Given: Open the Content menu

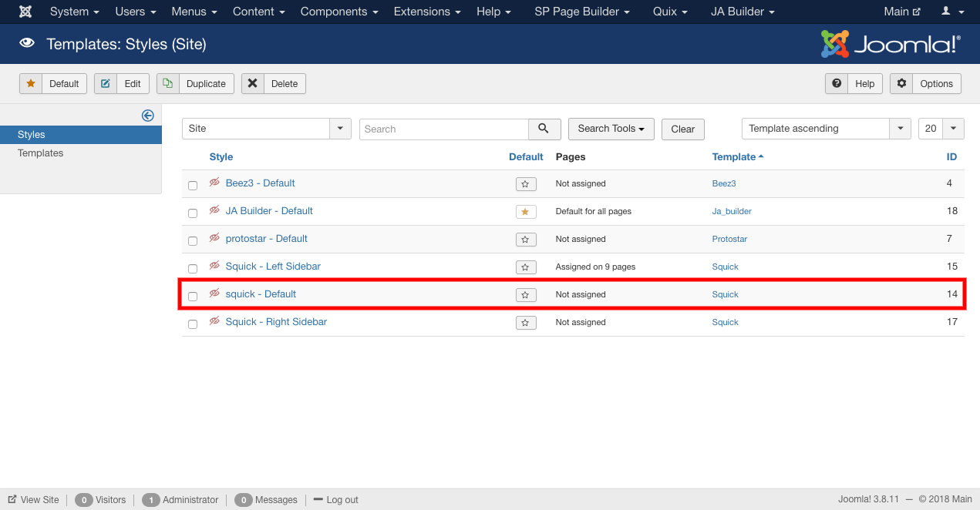Looking at the screenshot, I should 259,12.
